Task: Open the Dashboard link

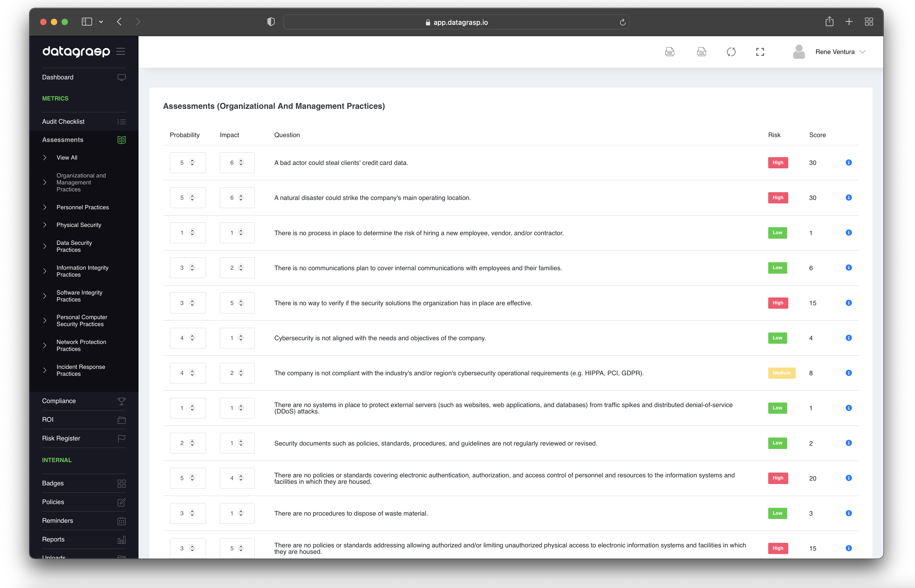Action: 58,77
